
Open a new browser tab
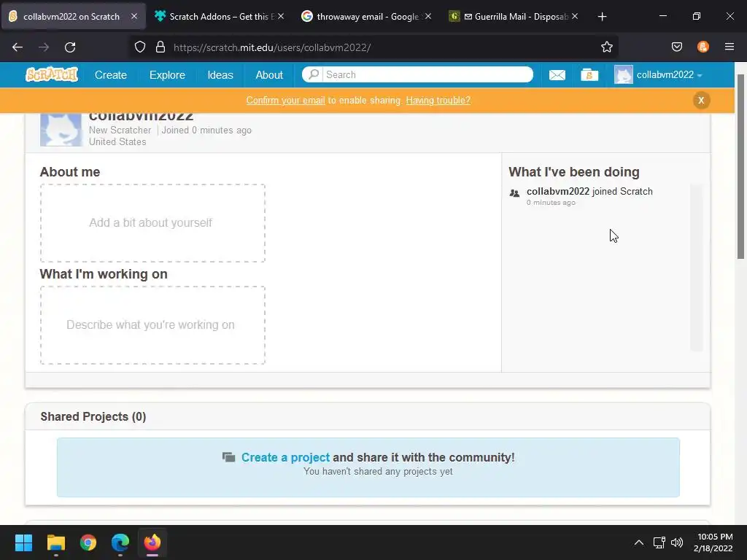602,17
